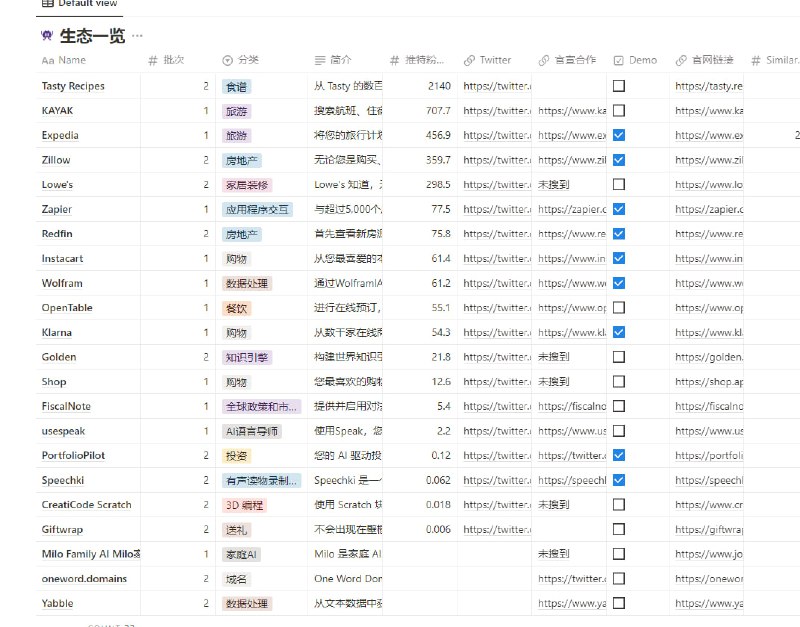Viewport: 800px width, 627px height.
Task: Click the 3D 编程 tag for CreatiCode Scratch
Action: click(x=245, y=504)
